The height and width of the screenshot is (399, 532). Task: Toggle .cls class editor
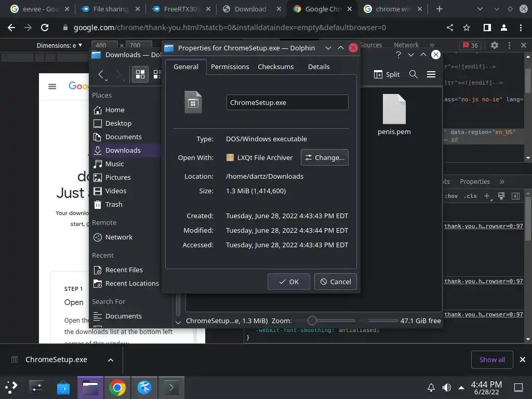tap(470, 196)
